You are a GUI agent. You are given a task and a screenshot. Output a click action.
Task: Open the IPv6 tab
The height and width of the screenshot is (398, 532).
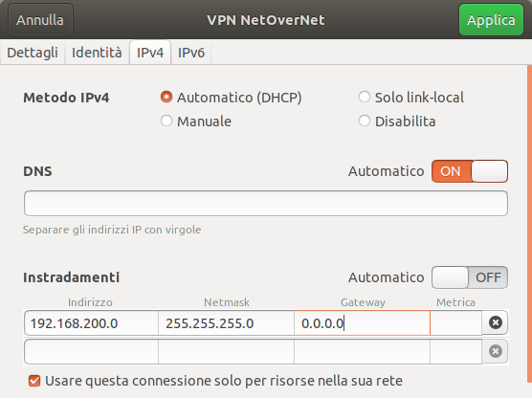pos(191,53)
